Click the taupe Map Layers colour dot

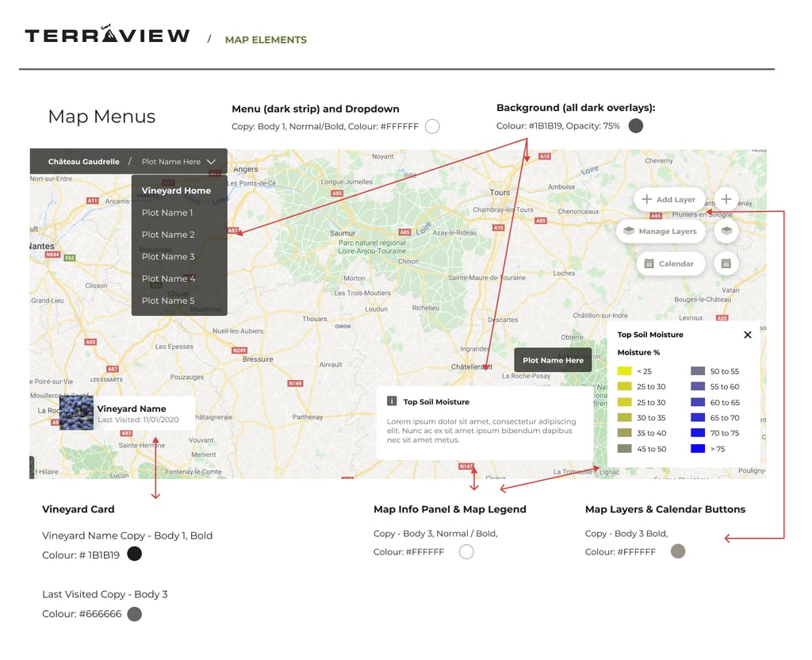click(x=678, y=551)
